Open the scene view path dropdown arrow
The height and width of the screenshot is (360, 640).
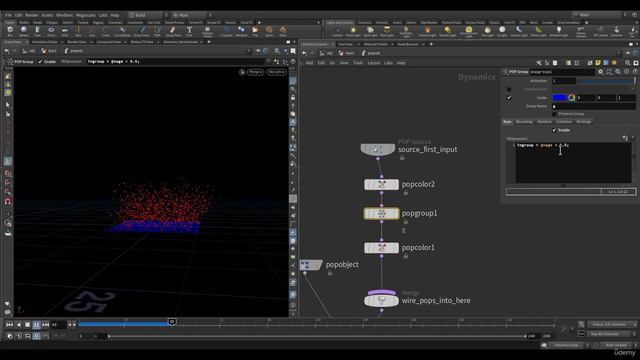pos(249,51)
